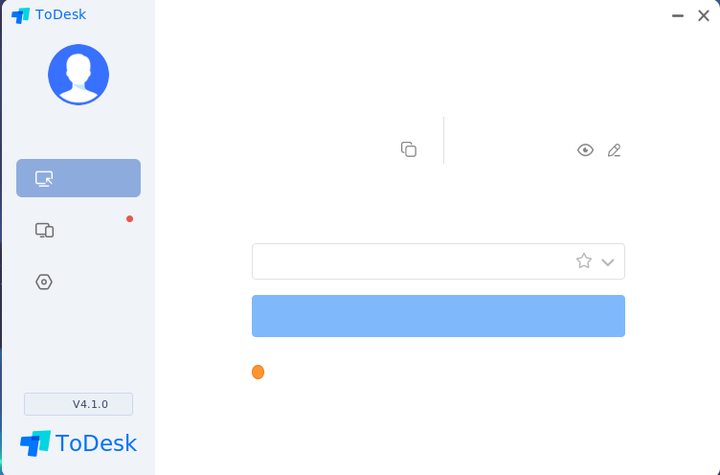Toggle the star favorite in device field

pyautogui.click(x=584, y=261)
